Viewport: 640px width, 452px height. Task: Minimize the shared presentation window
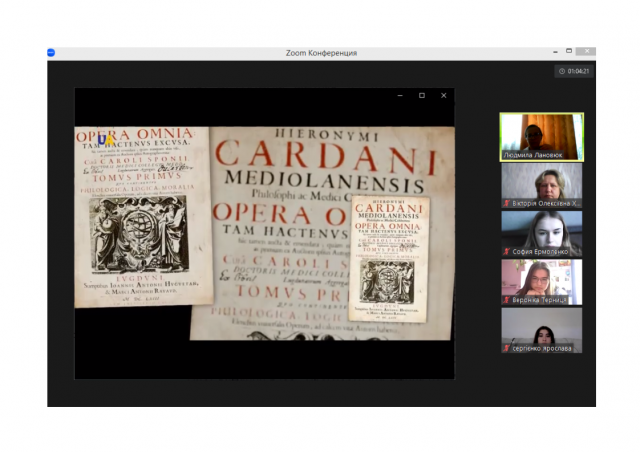400,96
